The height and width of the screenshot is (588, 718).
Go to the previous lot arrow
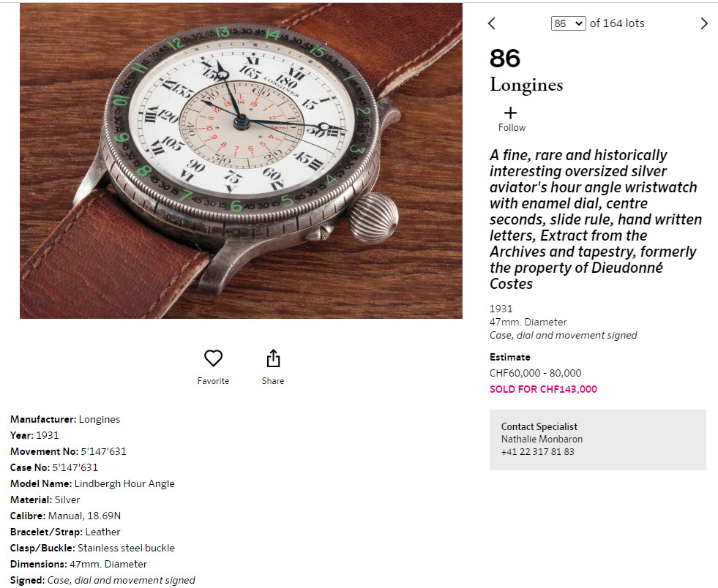click(x=491, y=23)
